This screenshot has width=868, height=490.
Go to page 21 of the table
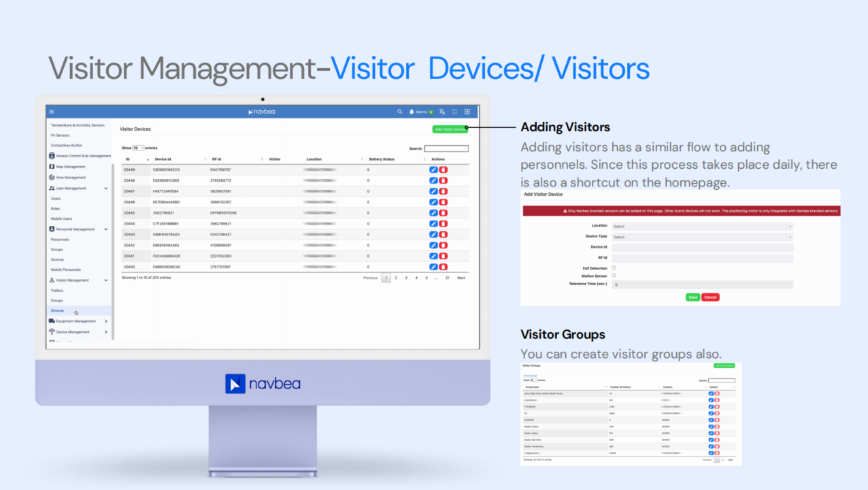pyautogui.click(x=447, y=278)
